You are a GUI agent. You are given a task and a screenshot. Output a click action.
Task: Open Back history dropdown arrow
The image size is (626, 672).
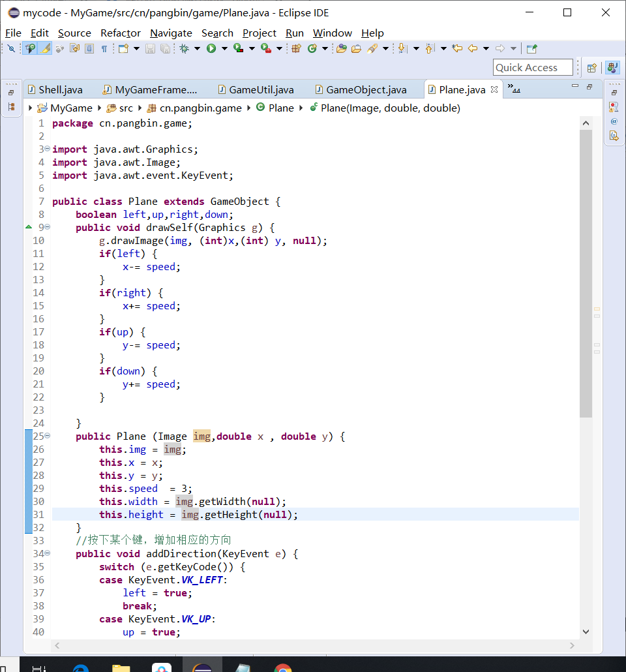point(486,48)
